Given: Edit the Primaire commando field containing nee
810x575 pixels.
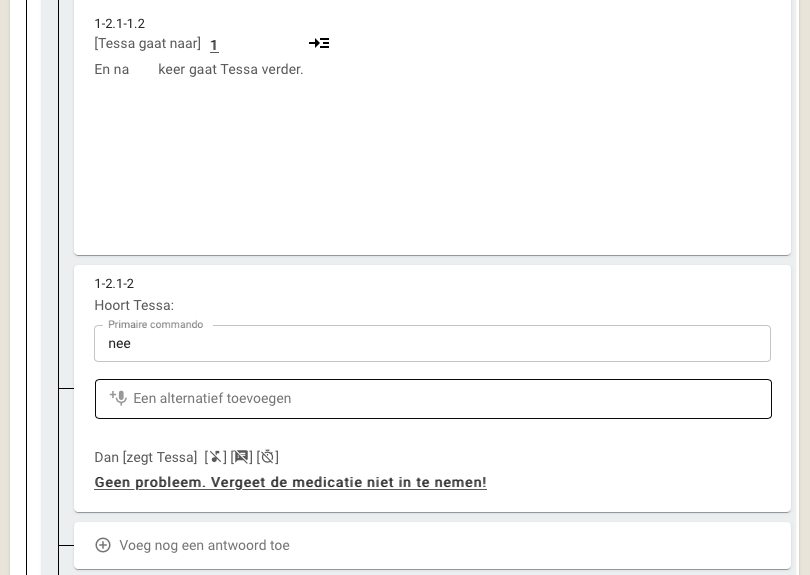Looking at the screenshot, I should tap(432, 344).
